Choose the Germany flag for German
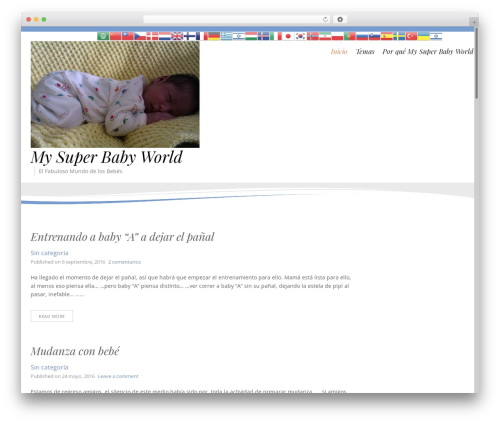Screen dimensions: 500x423 point(214,36)
